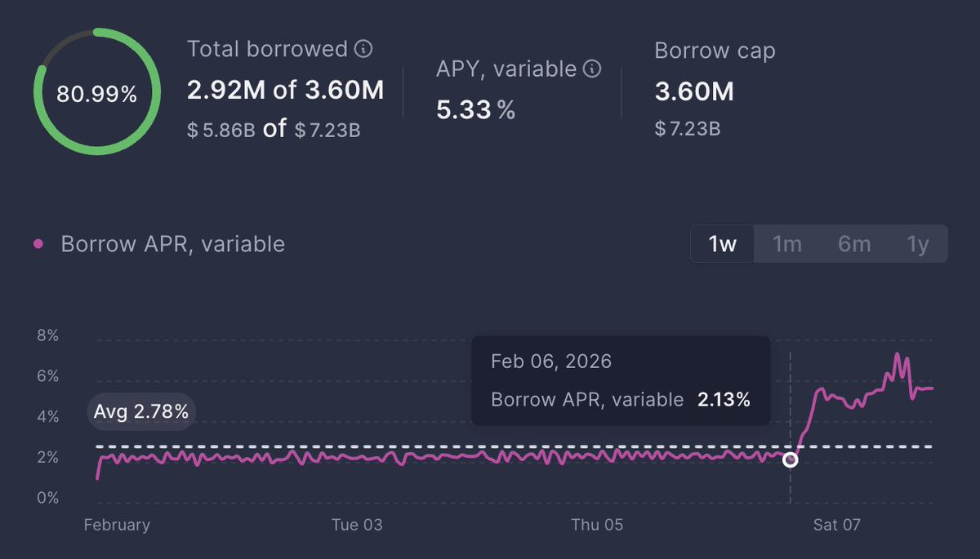Click the Borrow cap 3.60M value
The image size is (980, 559).
click(x=694, y=92)
